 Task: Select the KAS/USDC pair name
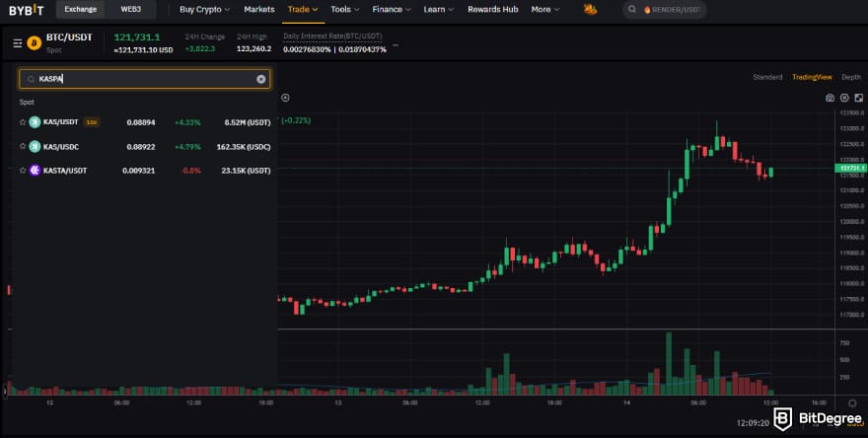point(61,147)
